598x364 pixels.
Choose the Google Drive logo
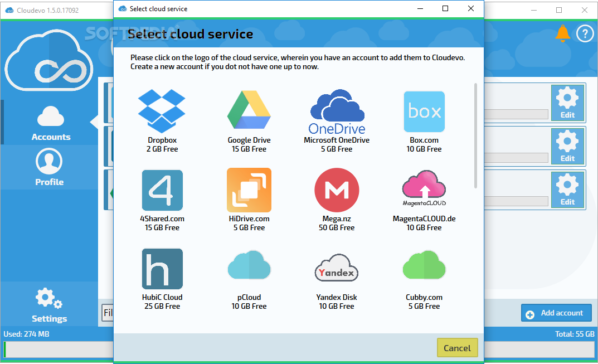[249, 110]
